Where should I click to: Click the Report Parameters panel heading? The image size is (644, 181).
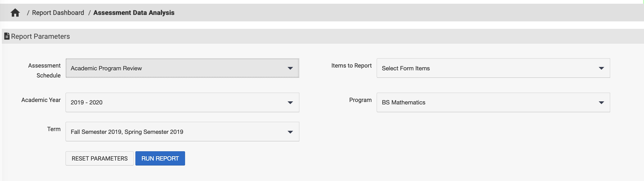(x=40, y=37)
